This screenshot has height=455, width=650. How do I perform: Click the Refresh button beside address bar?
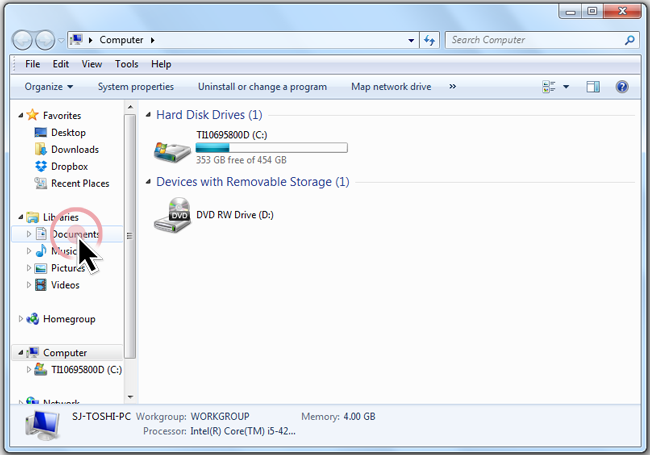pos(429,40)
